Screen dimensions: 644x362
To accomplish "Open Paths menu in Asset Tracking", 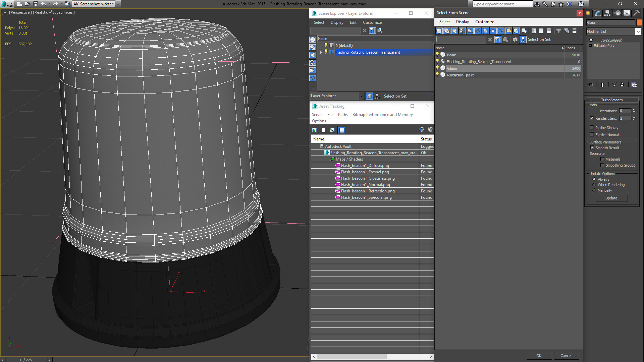I will coord(343,115).
